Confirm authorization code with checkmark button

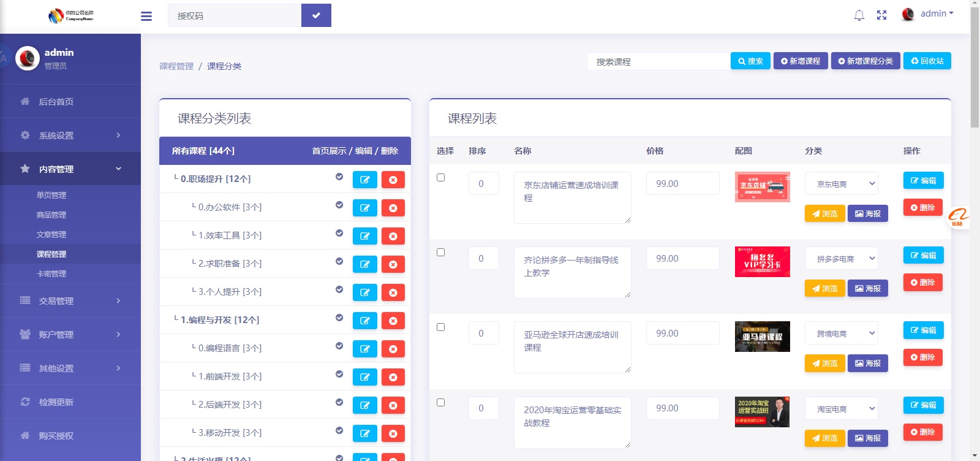coord(316,15)
